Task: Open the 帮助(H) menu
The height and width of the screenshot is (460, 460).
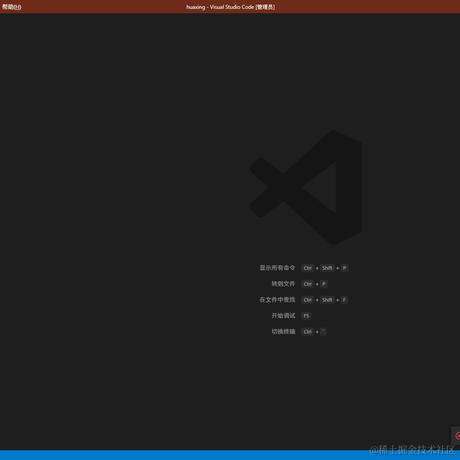Action: pos(12,7)
